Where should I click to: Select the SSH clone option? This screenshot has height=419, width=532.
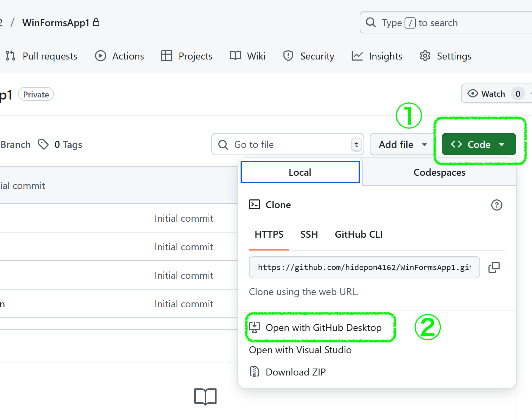(x=309, y=234)
